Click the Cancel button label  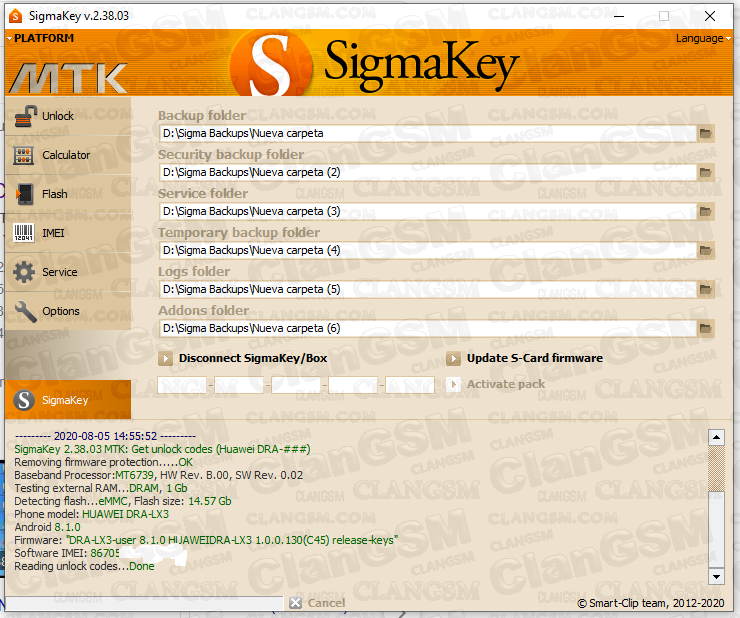pos(326,603)
